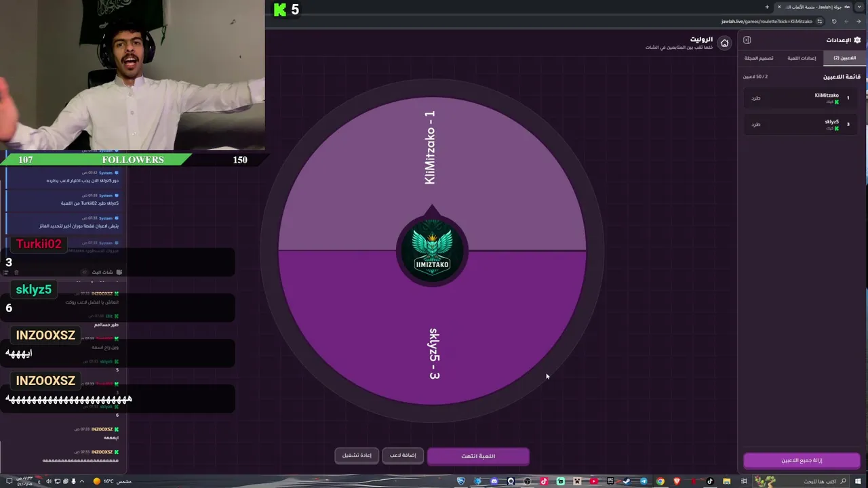This screenshot has width=868, height=488.
Task: Go forward in browser history
Action: (846, 21)
